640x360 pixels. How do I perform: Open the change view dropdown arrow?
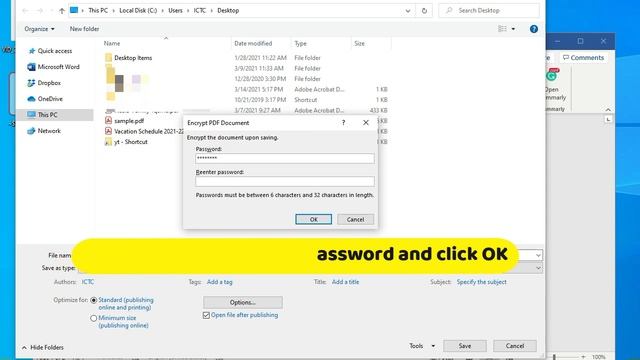pos(513,29)
